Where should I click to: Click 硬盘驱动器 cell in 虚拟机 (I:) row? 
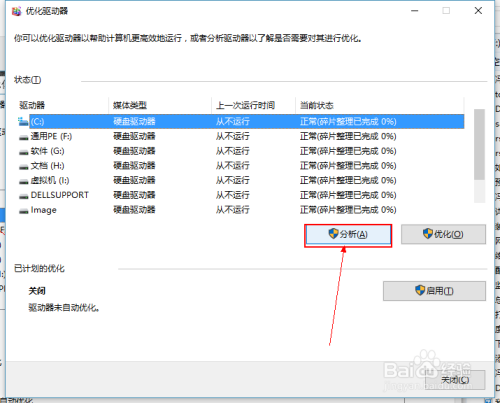(x=134, y=180)
